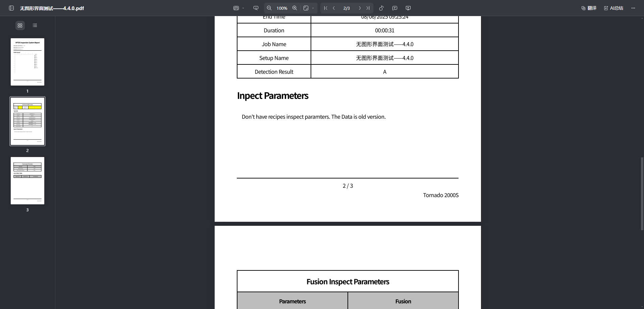Zoom in on the document

(294, 8)
